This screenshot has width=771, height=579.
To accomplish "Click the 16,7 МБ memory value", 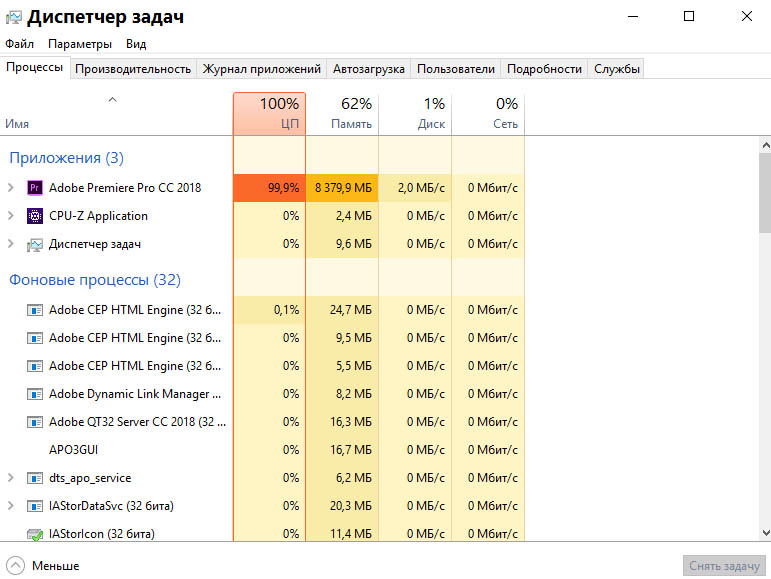I will 351,450.
